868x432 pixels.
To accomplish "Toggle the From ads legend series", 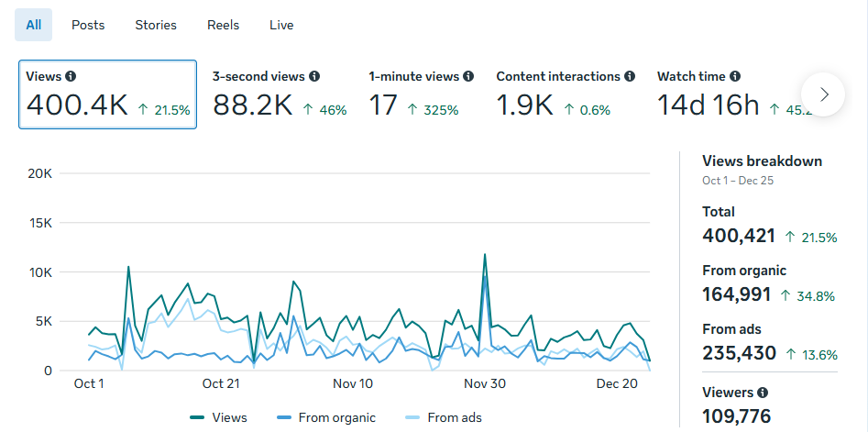I will (x=444, y=417).
